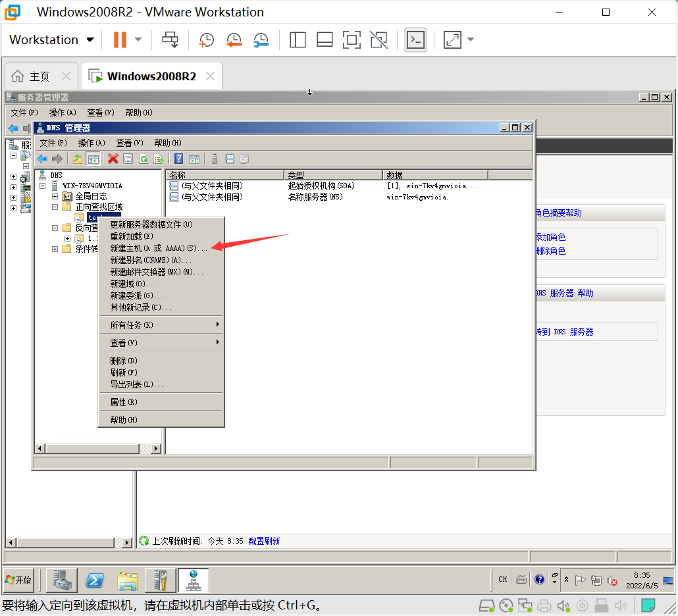The height and width of the screenshot is (616, 678).
Task: Open the snapshot manager wrench-clock icon
Action: click(x=261, y=39)
